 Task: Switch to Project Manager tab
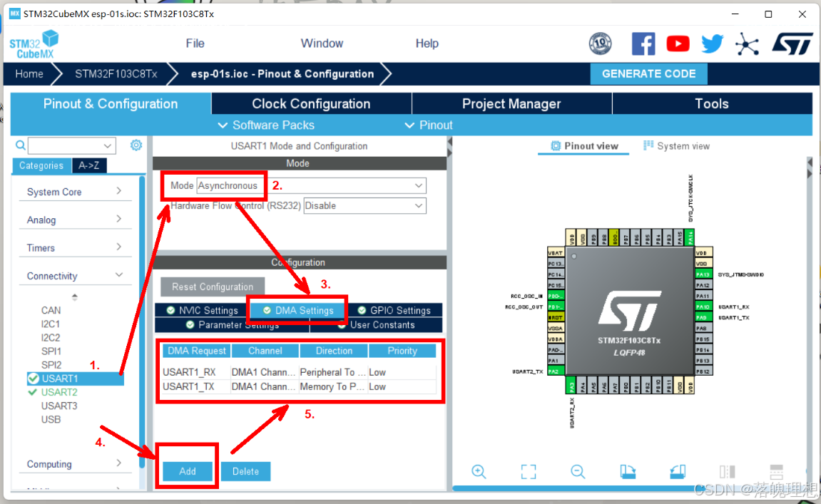click(511, 103)
